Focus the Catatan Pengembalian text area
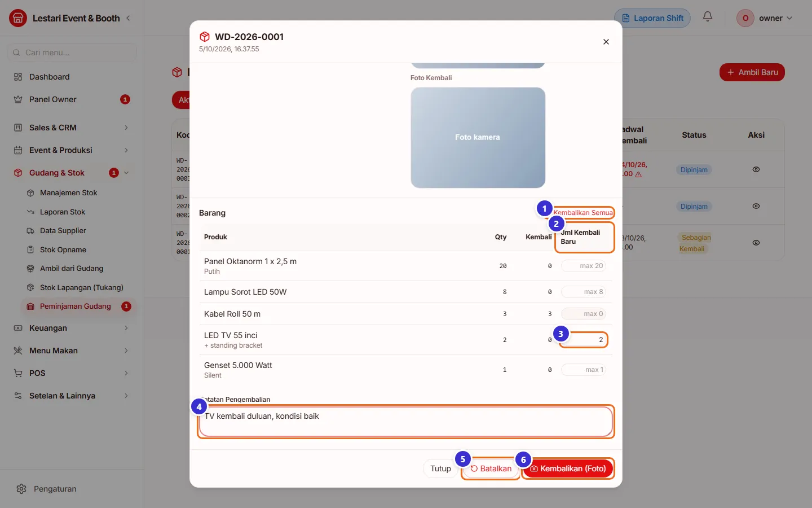This screenshot has width=812, height=508. click(x=406, y=422)
